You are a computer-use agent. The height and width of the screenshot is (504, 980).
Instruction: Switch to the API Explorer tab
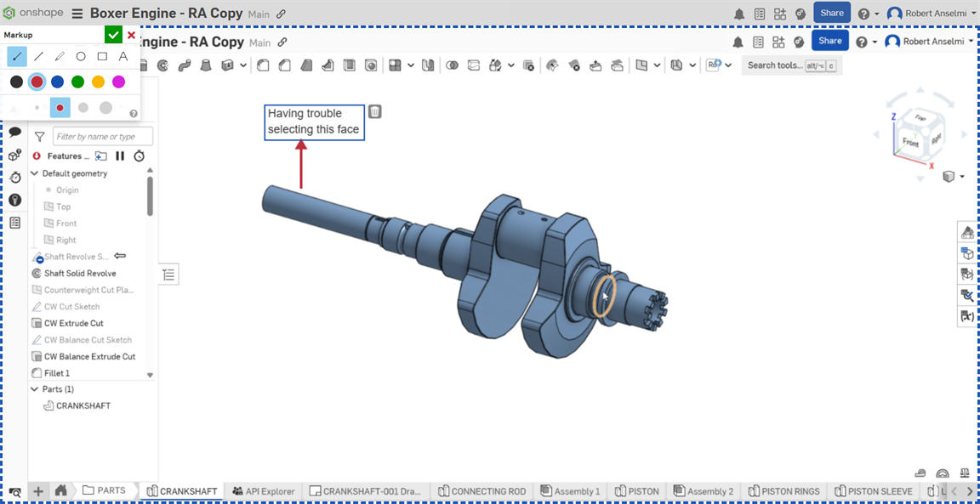tap(263, 491)
